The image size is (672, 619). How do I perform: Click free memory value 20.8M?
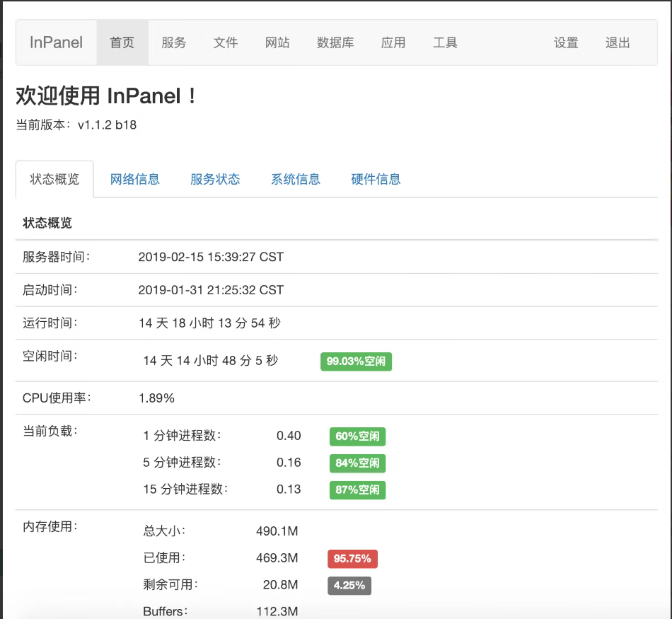click(x=280, y=585)
